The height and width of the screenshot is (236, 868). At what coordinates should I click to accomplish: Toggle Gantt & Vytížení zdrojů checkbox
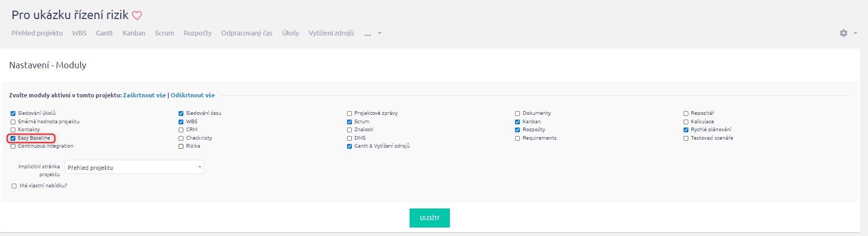350,146
